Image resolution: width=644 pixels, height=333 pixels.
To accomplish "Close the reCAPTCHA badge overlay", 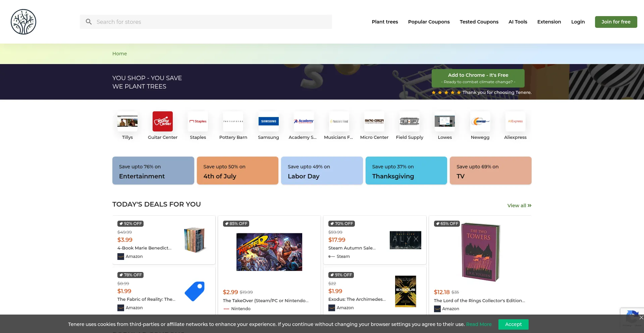I will pos(641,317).
